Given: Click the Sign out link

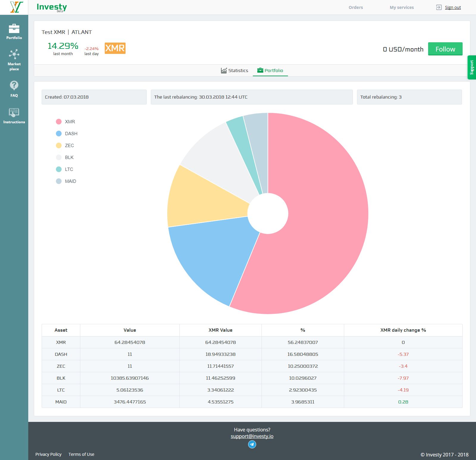Looking at the screenshot, I should (x=453, y=7).
